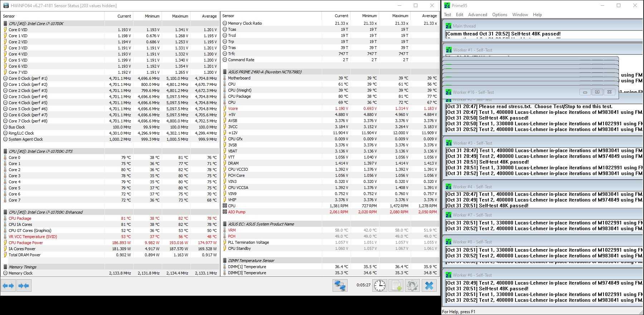Open HWiNFO settings gear icon
The image size is (644, 315).
412,285
